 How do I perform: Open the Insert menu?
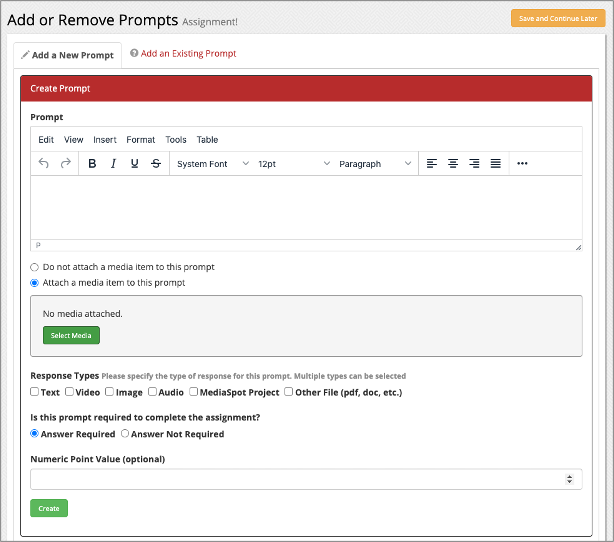[x=105, y=140]
